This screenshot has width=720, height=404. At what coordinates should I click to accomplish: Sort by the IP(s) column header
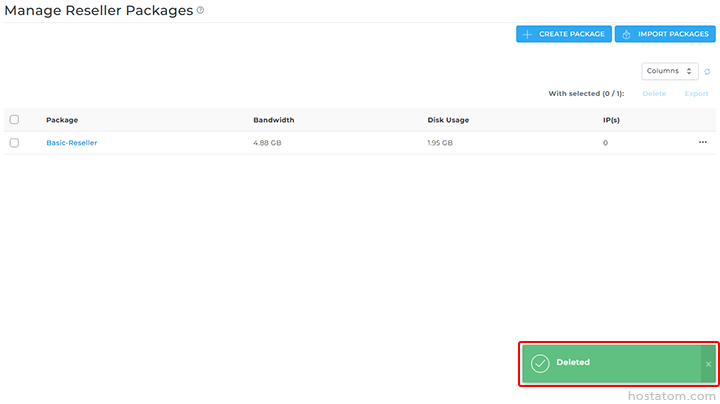[612, 120]
